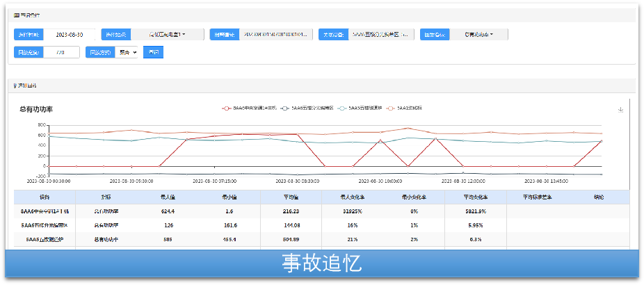Screen dimensions: 644x285
Task: Click the icon beside the chart section title
Action: (x=16, y=85)
